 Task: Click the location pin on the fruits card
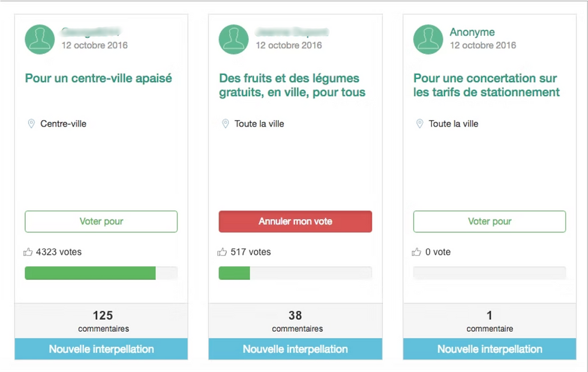pos(226,124)
